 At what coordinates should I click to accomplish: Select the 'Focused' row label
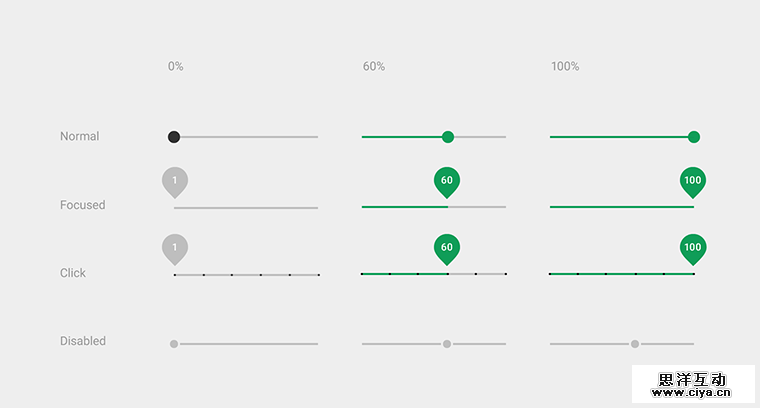pyautogui.click(x=82, y=205)
